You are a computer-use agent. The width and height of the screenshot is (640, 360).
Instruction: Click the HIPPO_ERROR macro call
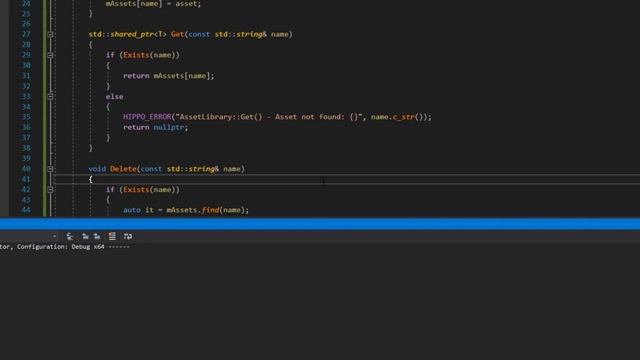147,117
